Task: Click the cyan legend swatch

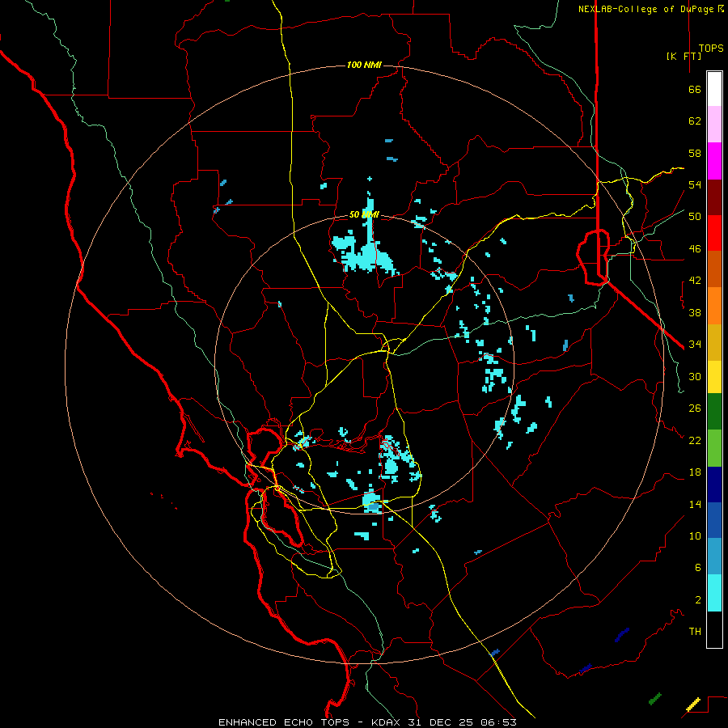Action: tap(714, 593)
